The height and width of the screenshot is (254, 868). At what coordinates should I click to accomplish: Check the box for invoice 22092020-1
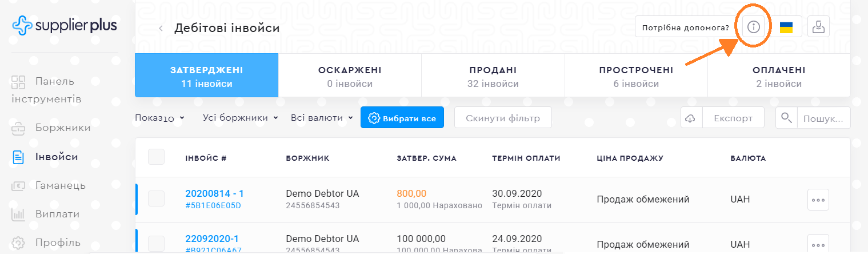click(156, 244)
